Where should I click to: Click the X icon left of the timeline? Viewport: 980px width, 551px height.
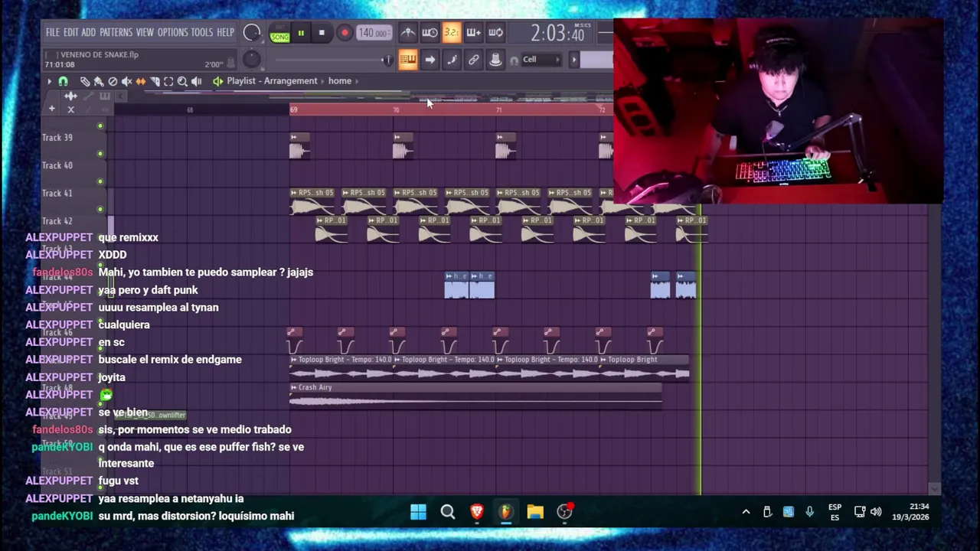pos(70,109)
